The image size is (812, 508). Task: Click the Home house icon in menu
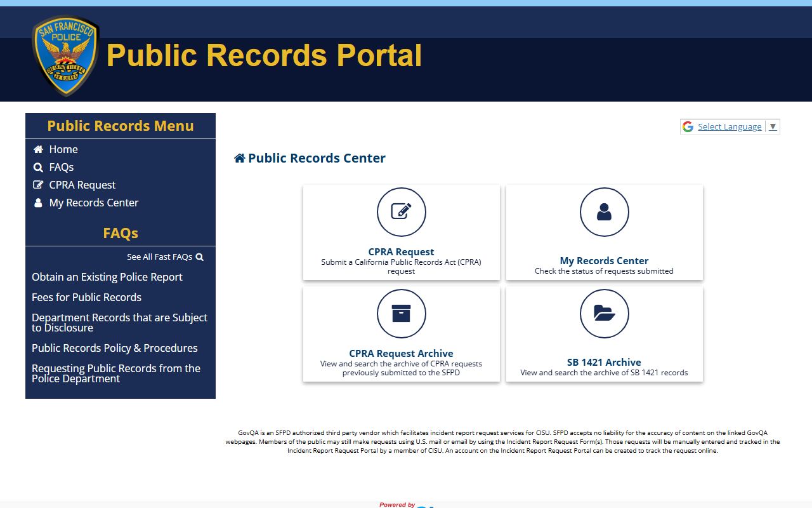point(38,149)
